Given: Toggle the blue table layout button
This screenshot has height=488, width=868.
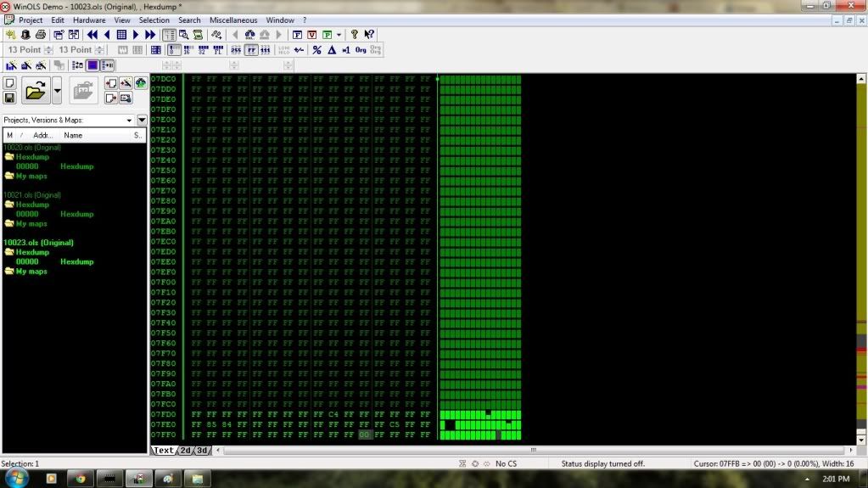Looking at the screenshot, I should 155,50.
